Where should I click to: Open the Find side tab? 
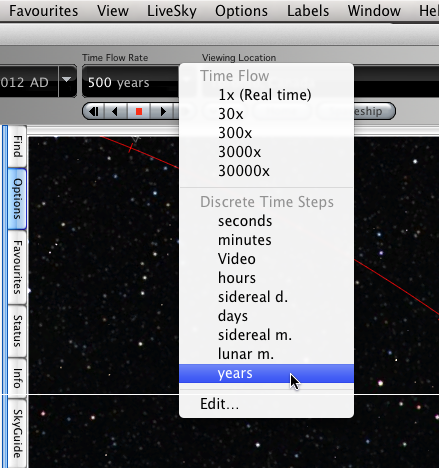pos(17,146)
